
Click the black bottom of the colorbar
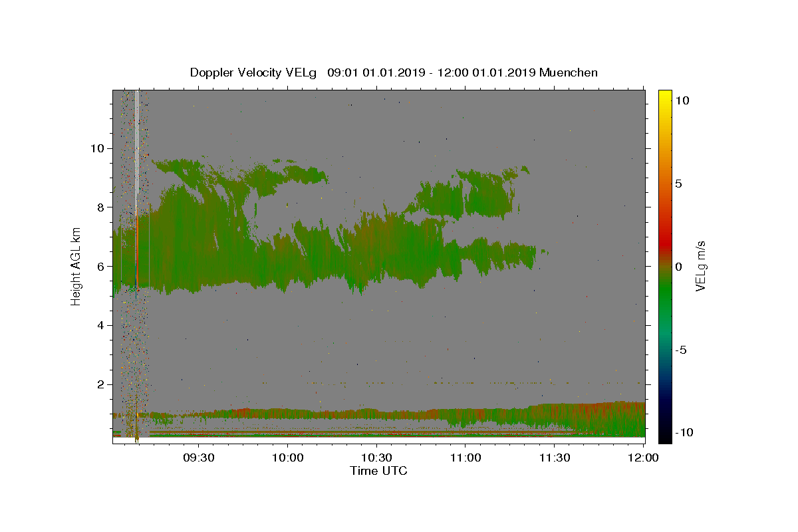(664, 436)
